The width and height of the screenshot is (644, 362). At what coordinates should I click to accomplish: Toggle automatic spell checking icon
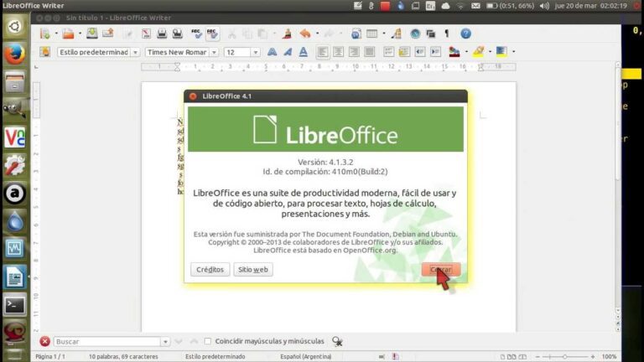tap(212, 34)
